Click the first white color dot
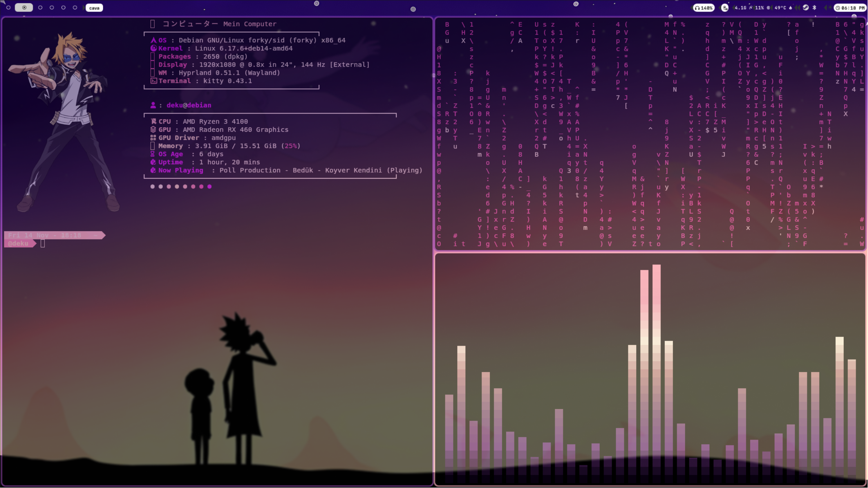 [x=153, y=187]
